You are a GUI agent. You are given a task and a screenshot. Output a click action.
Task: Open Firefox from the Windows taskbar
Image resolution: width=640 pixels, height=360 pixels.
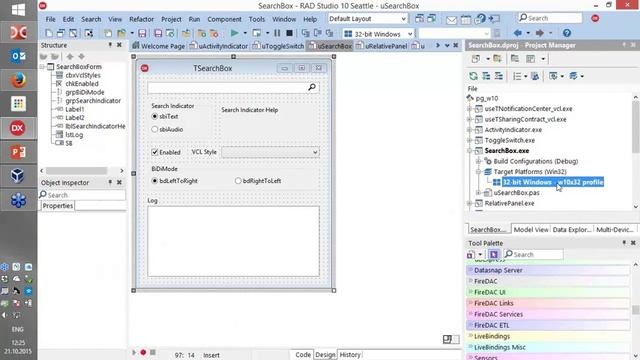[18, 80]
